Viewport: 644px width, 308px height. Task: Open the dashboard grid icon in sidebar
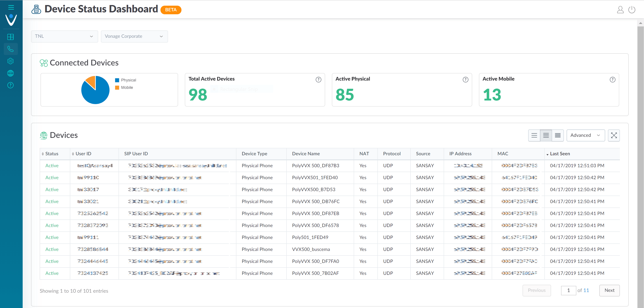point(10,37)
